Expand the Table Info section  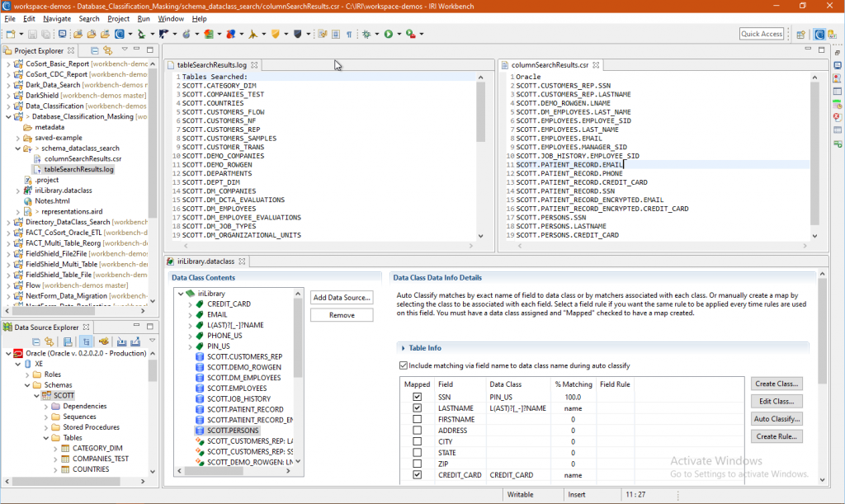[403, 348]
